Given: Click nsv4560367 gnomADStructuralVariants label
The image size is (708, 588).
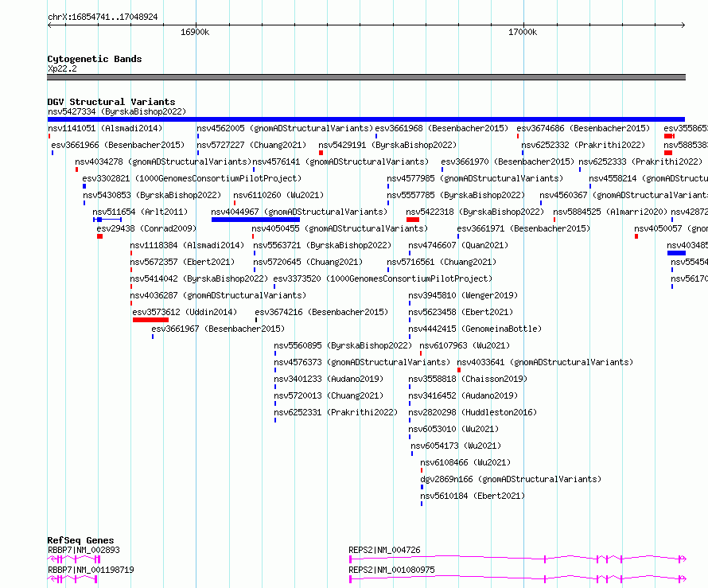Looking at the screenshot, I should click(x=624, y=195).
